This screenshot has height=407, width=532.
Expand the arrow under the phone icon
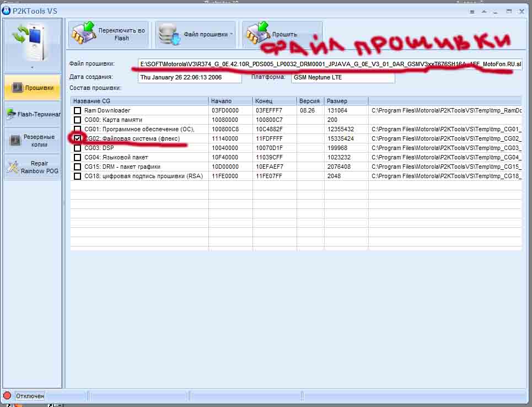coord(32,67)
